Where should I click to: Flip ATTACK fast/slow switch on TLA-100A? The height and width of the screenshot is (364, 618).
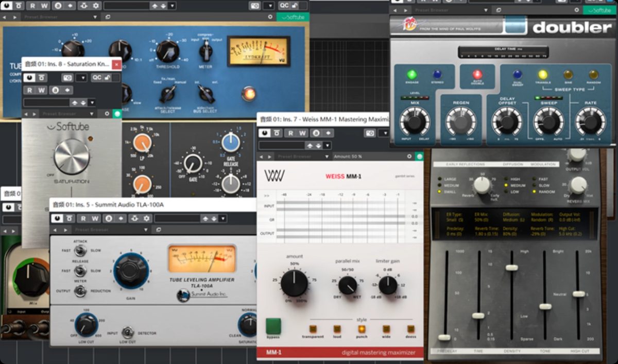tap(80, 250)
